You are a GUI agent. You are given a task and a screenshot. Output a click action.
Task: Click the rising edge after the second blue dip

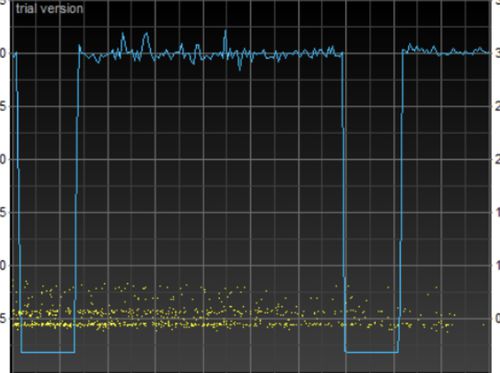coord(401,200)
